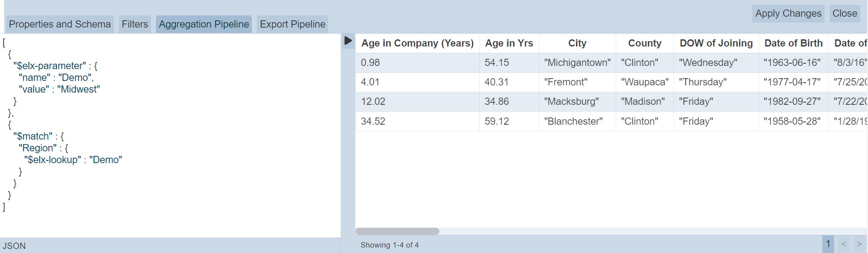The image size is (868, 253).
Task: Click the DOW of Joining header
Action: point(716,43)
